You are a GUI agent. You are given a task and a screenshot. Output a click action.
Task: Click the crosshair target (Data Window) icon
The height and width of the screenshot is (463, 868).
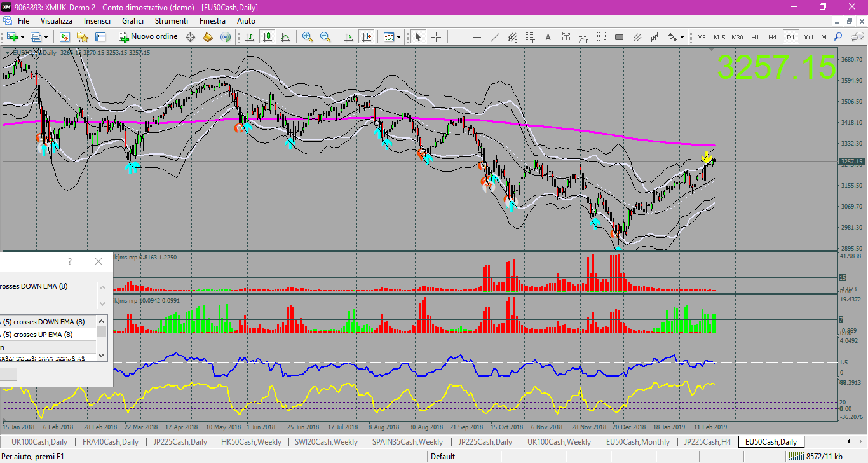(x=190, y=37)
